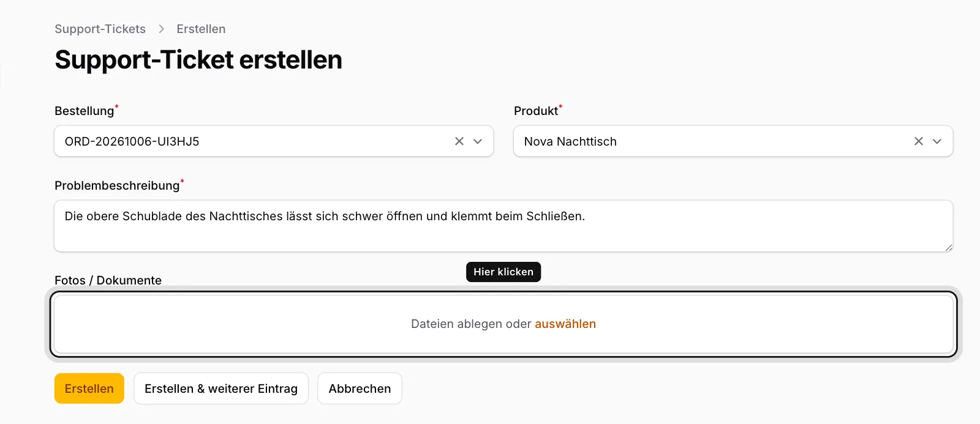Click the breadcrumb separator chevron

(162, 29)
